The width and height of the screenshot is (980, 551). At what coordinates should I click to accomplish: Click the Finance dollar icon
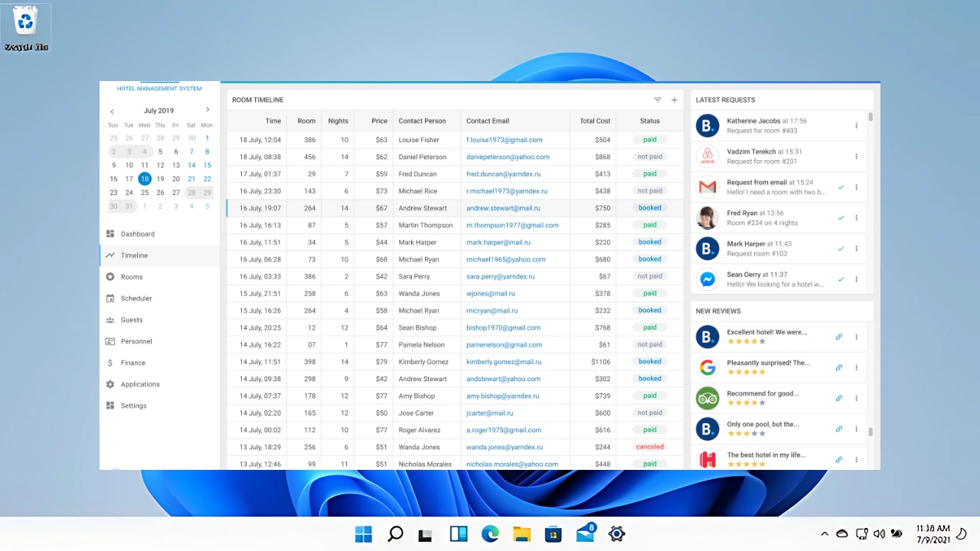(110, 363)
